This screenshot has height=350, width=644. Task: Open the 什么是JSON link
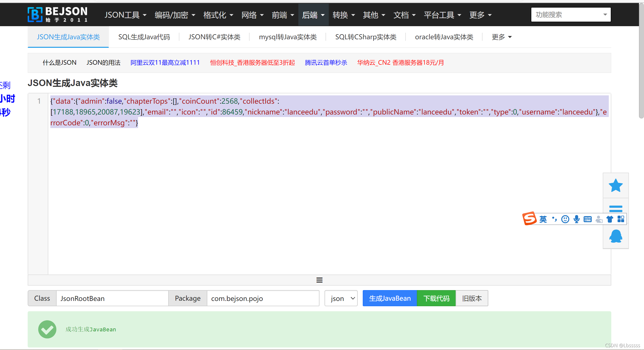(x=59, y=62)
